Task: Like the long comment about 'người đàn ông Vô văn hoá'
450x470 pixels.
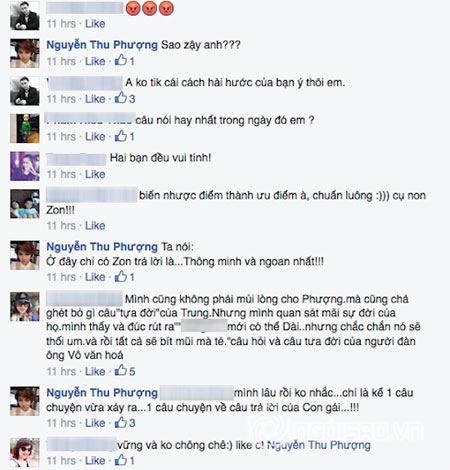Action: [95, 371]
